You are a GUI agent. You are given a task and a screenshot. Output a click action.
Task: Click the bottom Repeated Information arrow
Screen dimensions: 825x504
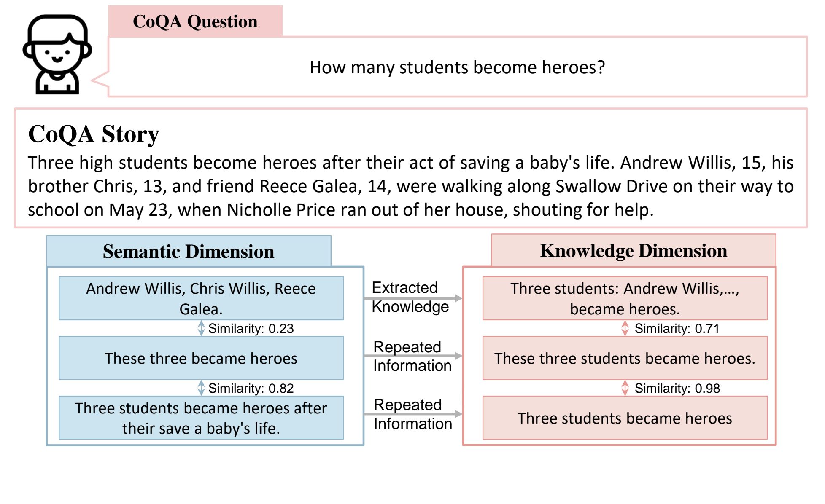413,414
